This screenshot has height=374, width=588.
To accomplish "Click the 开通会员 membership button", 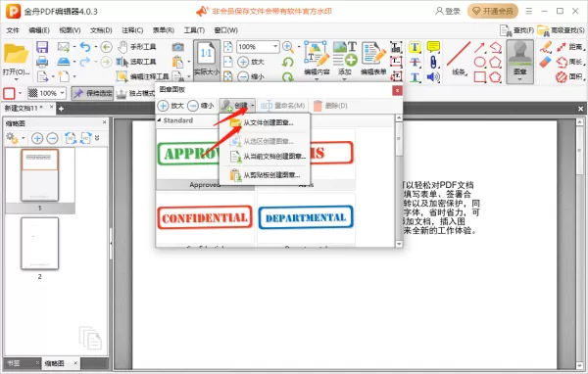I will coord(492,11).
